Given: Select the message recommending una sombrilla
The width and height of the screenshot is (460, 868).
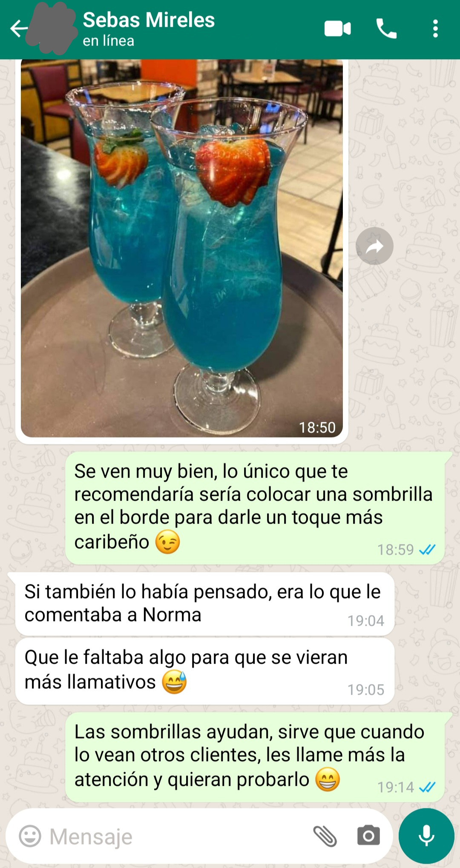Looking at the screenshot, I should pos(255,508).
